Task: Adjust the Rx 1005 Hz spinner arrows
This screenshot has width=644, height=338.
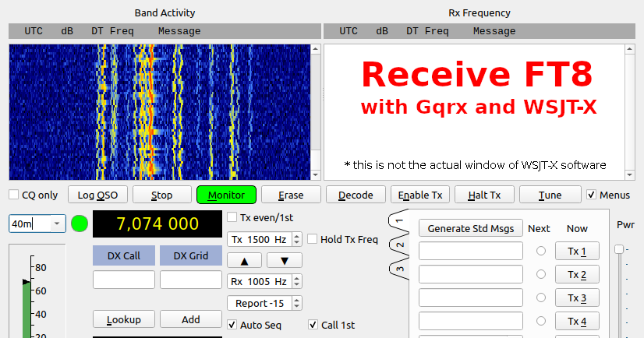Action: (x=297, y=281)
